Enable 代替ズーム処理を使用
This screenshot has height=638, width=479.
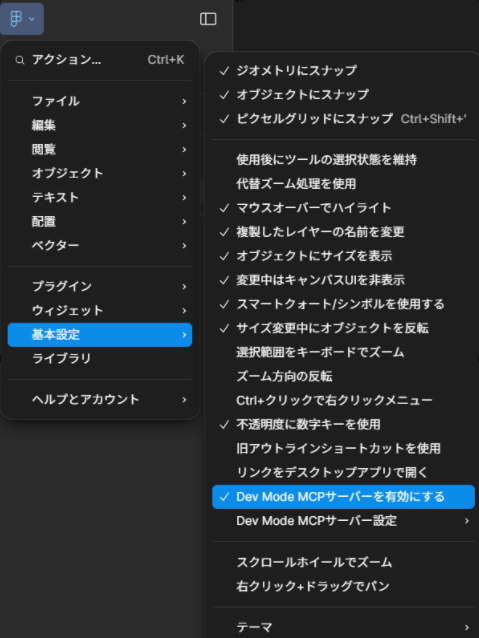click(343, 184)
